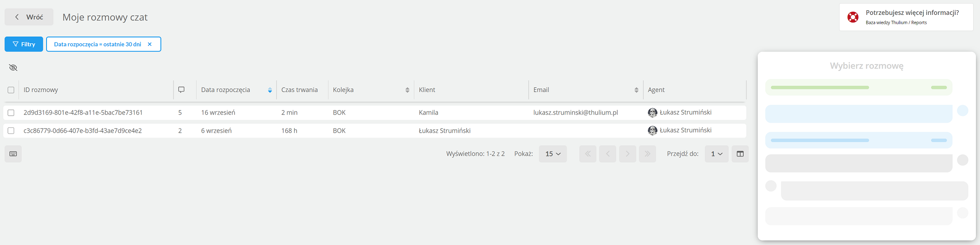Screen dimensions: 980x245
Task: Click BOK queue in the Kamila row
Action: tap(339, 112)
